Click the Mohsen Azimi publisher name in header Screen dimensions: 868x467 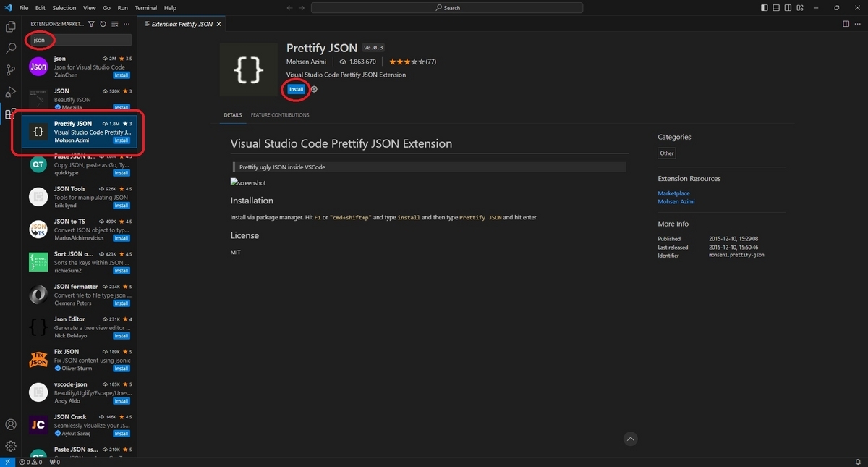pos(307,62)
